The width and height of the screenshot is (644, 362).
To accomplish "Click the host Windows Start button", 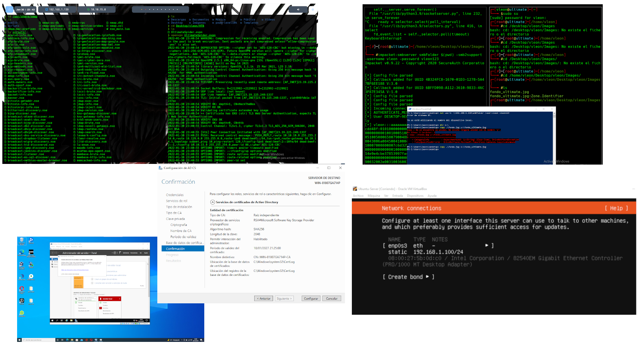I will [x=19, y=340].
